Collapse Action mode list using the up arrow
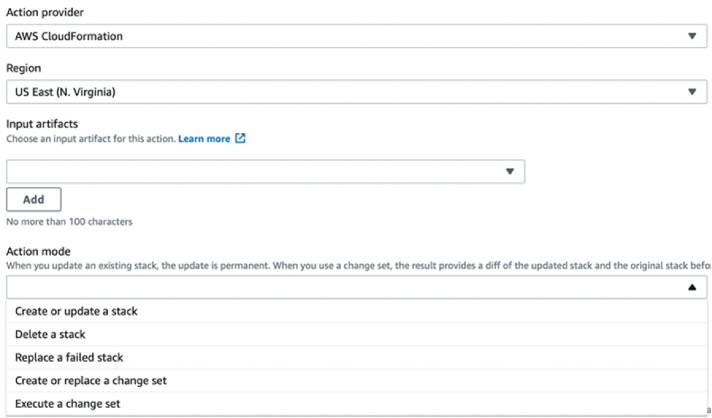This screenshot has width=712, height=418. 691,287
